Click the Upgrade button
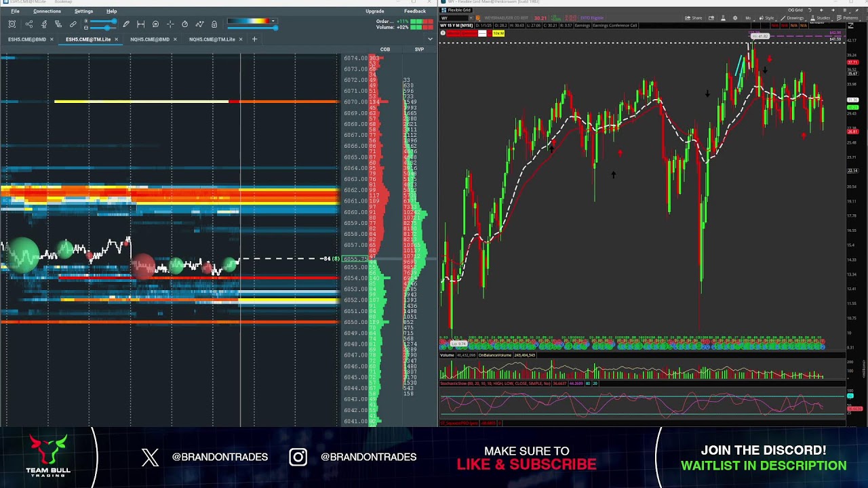The height and width of the screenshot is (488, 868). tap(374, 12)
